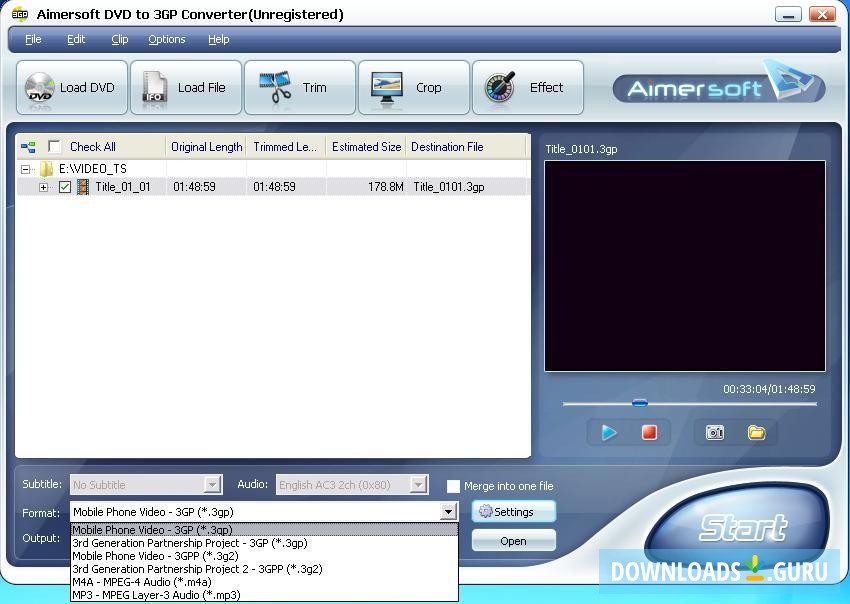The image size is (850, 604).
Task: Close the Aimersoft converter window
Action: 822,15
